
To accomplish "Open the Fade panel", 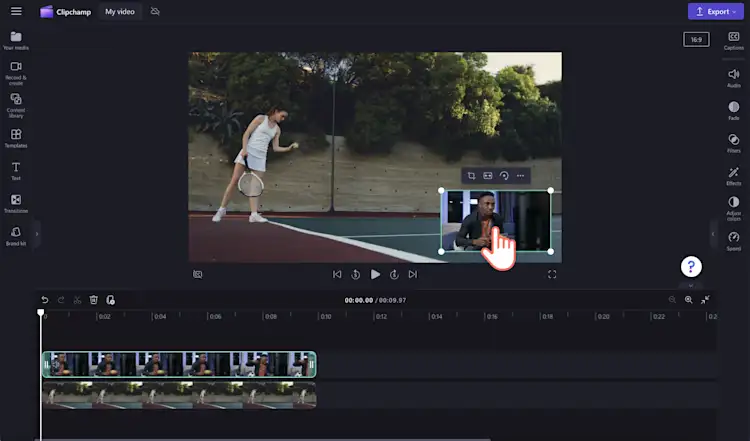I will pyautogui.click(x=733, y=110).
